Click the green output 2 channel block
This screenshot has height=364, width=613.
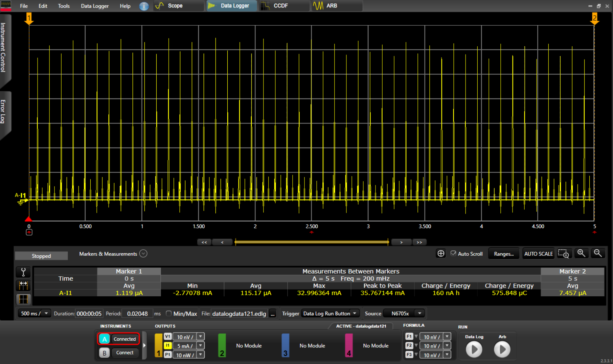pos(222,345)
